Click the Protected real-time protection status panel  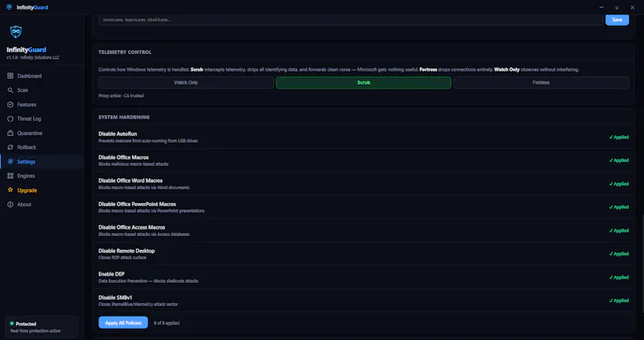(x=42, y=327)
